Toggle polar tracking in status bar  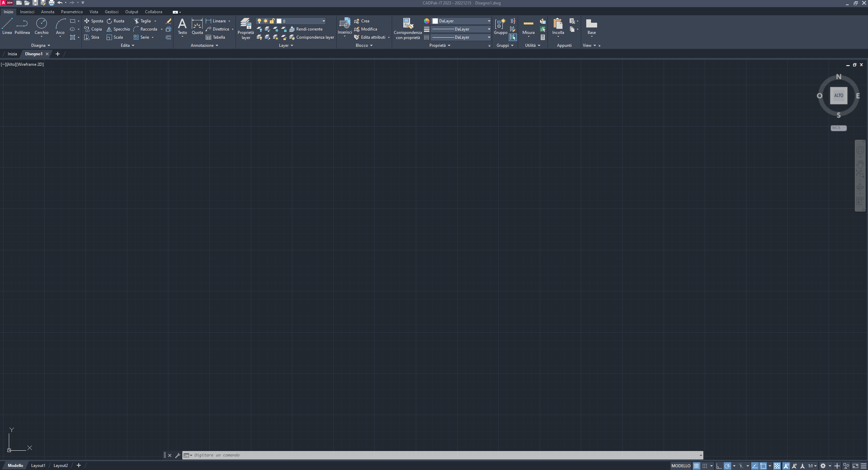tap(727, 466)
